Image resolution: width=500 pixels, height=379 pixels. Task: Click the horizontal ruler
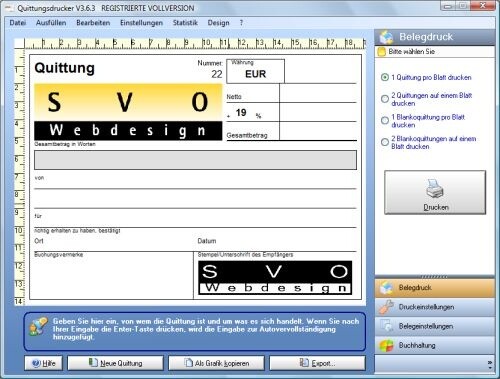tap(195, 43)
